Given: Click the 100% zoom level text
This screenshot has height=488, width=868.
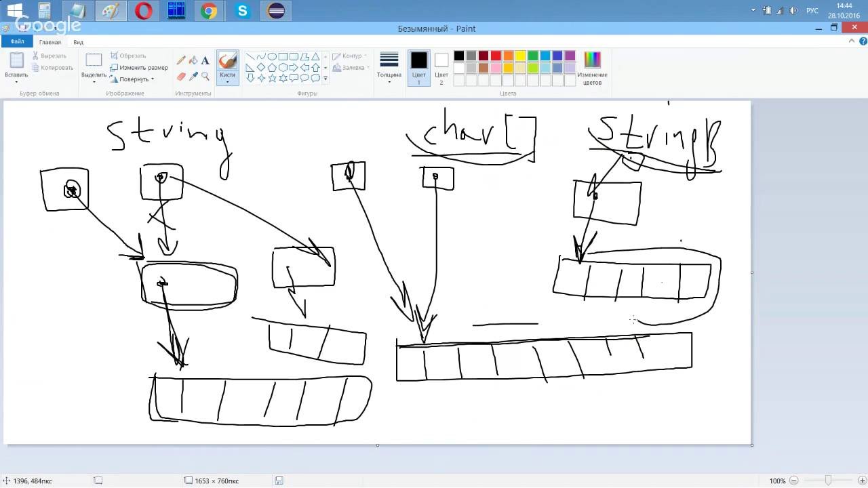Looking at the screenshot, I should tap(777, 481).
